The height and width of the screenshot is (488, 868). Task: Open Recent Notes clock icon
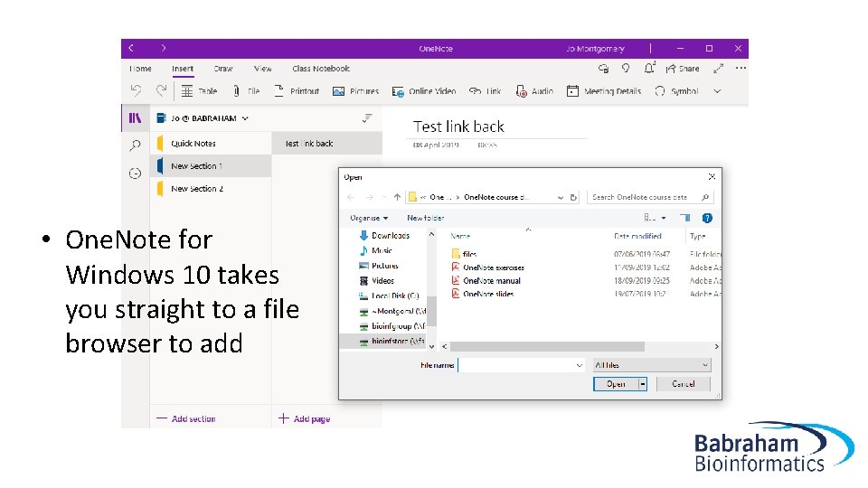(x=135, y=174)
